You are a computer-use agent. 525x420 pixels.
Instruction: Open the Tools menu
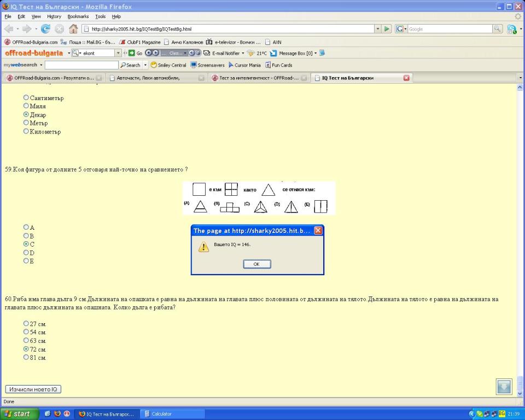[x=100, y=16]
